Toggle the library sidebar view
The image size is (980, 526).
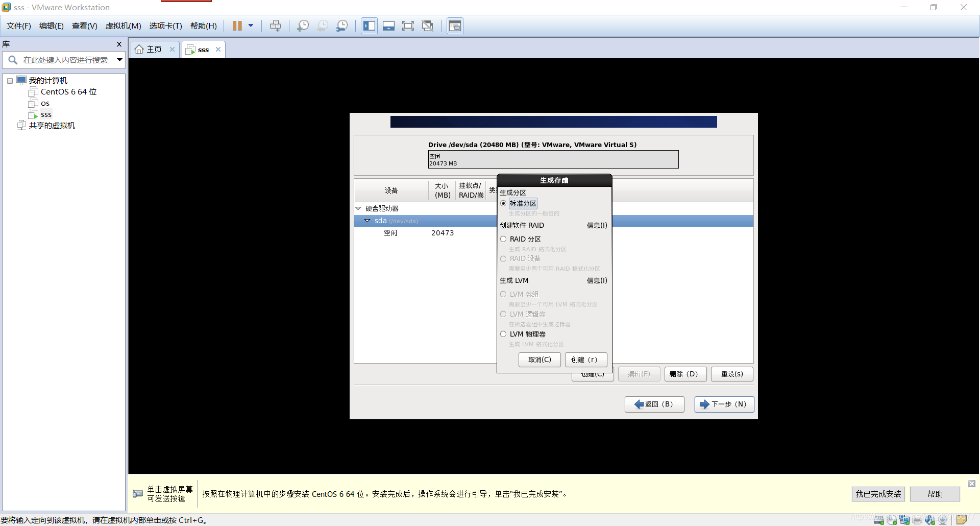[369, 26]
